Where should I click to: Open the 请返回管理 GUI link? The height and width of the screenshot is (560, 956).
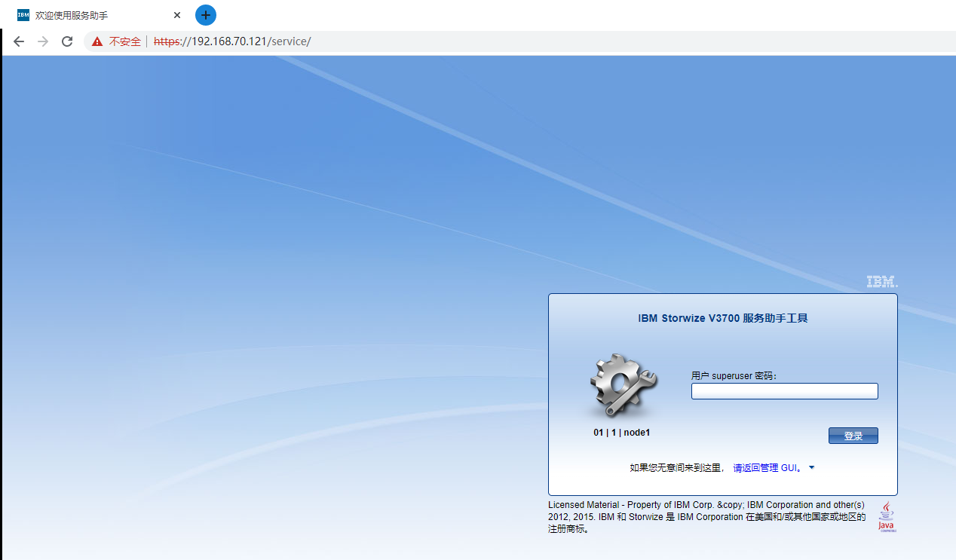[767, 468]
